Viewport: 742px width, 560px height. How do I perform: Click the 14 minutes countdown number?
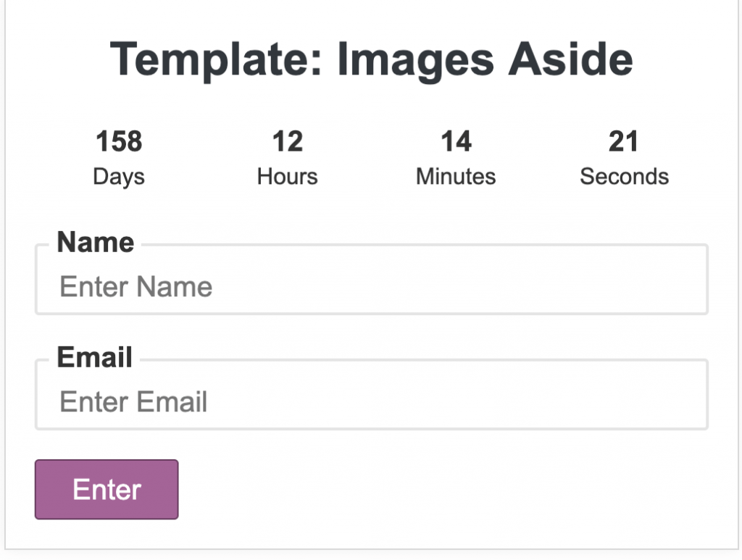pos(456,141)
